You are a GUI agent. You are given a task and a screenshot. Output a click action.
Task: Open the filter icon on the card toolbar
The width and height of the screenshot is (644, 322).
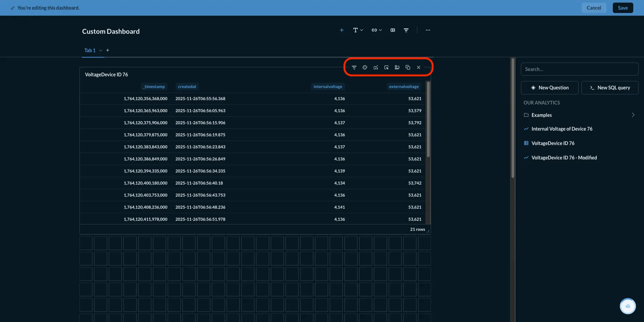(x=354, y=67)
